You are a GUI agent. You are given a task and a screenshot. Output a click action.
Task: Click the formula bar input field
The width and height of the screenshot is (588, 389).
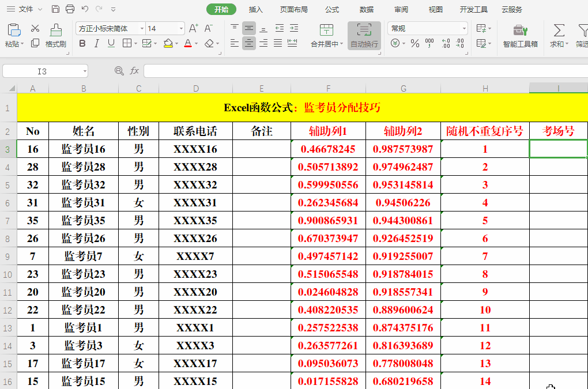[x=363, y=71]
